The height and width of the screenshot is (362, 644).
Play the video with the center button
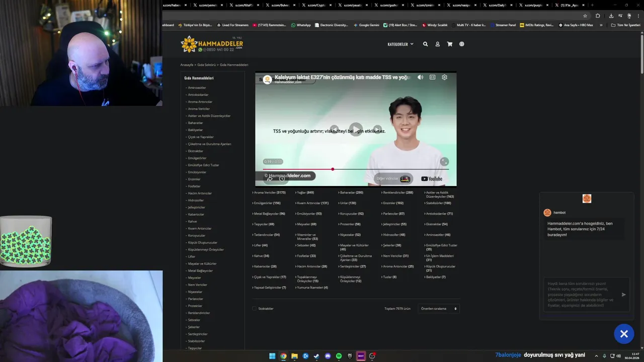coord(356,129)
